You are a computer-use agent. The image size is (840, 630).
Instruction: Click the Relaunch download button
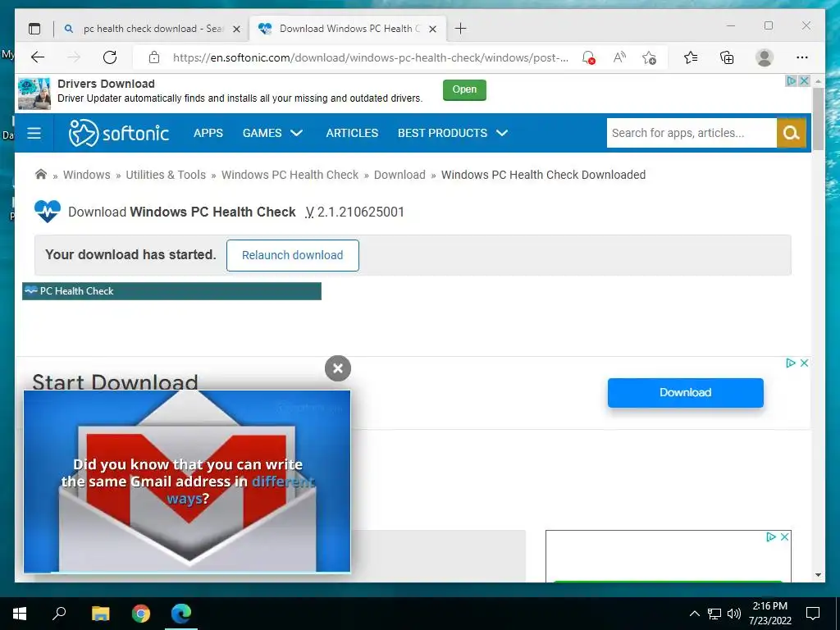[x=293, y=255]
